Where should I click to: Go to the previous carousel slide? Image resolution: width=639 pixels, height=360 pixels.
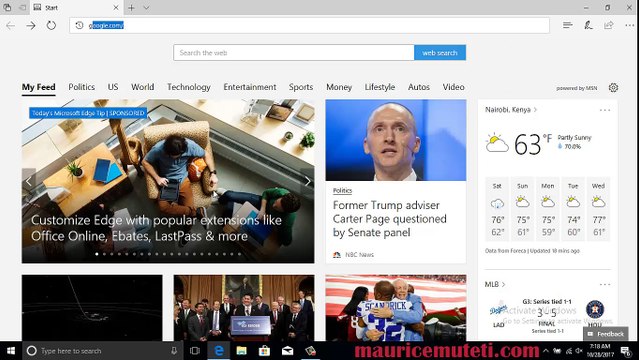pos(29,181)
